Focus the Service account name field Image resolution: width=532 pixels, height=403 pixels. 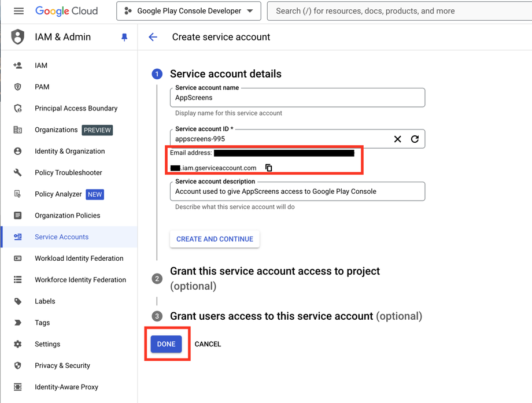[297, 98]
